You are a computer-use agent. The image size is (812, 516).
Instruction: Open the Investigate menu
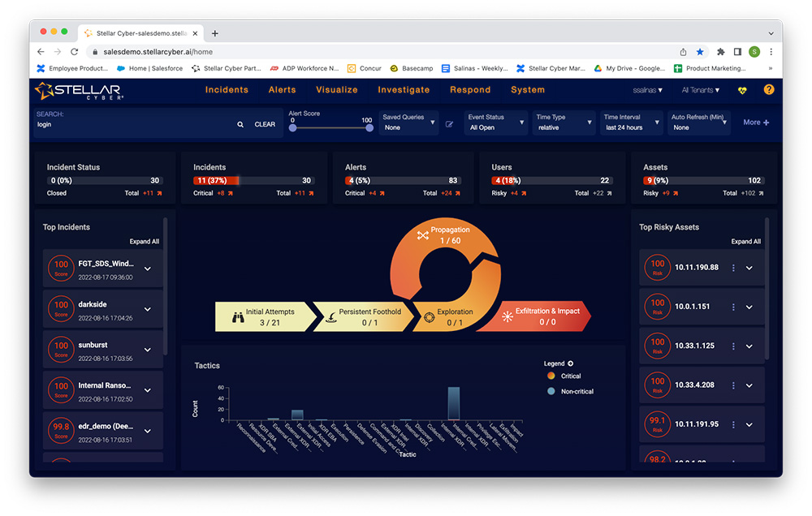(404, 90)
